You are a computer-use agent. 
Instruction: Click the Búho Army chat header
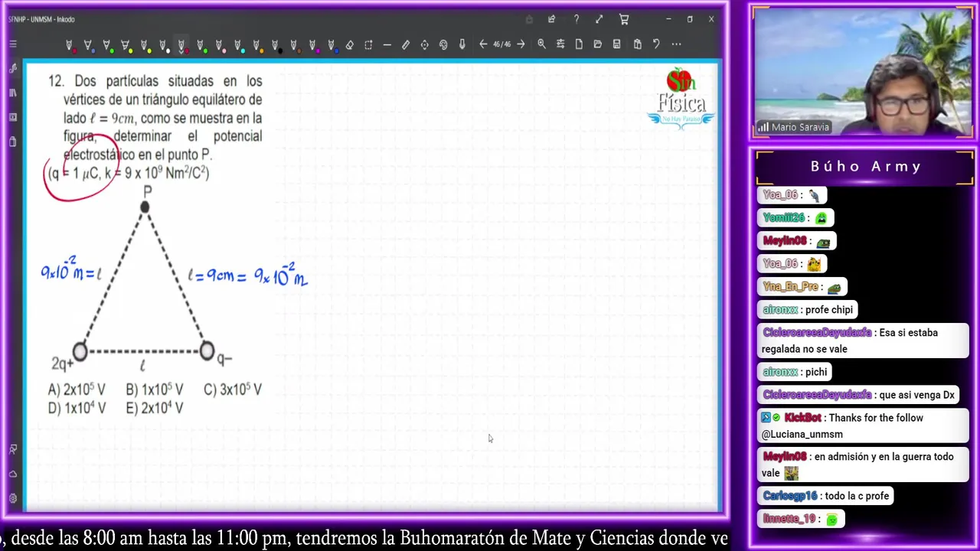[x=865, y=166]
